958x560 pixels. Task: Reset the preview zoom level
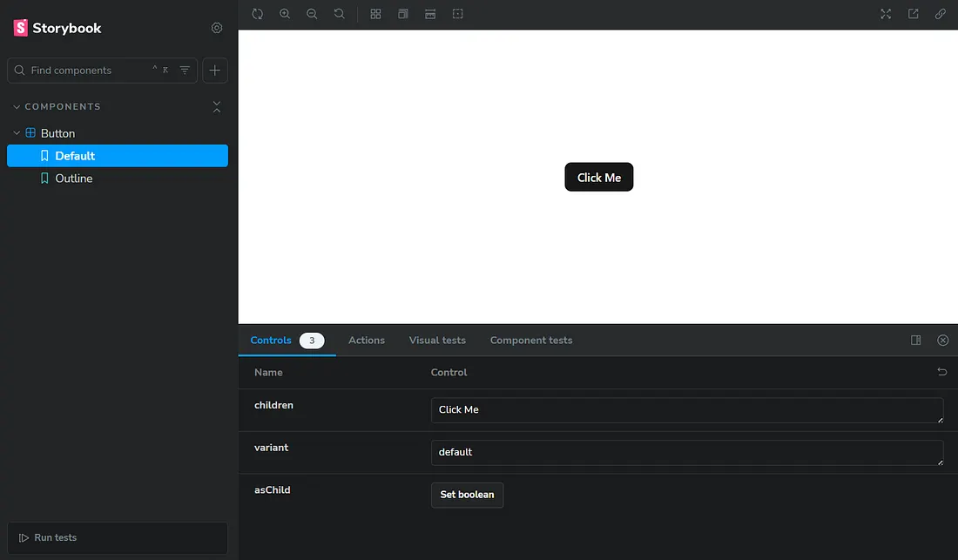pos(340,14)
